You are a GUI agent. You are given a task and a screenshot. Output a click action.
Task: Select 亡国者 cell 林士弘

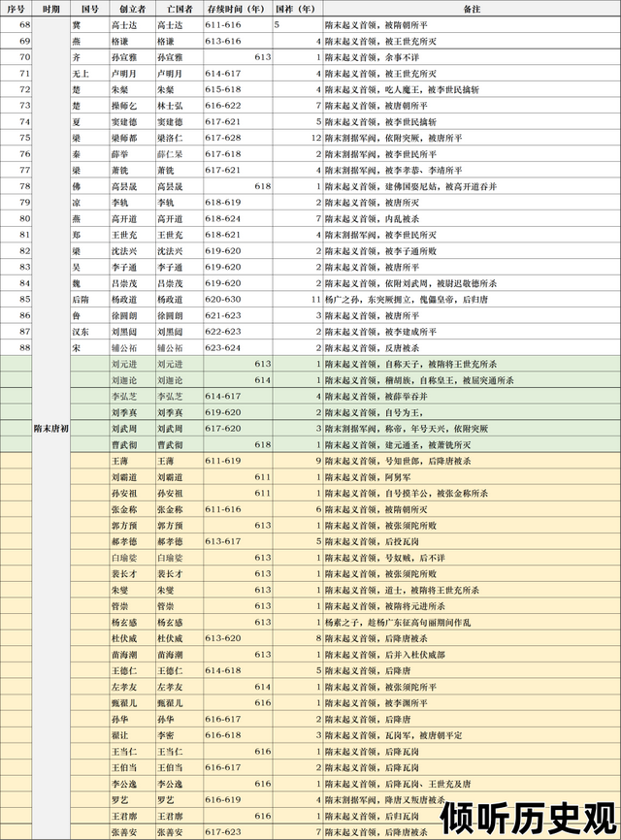point(179,106)
